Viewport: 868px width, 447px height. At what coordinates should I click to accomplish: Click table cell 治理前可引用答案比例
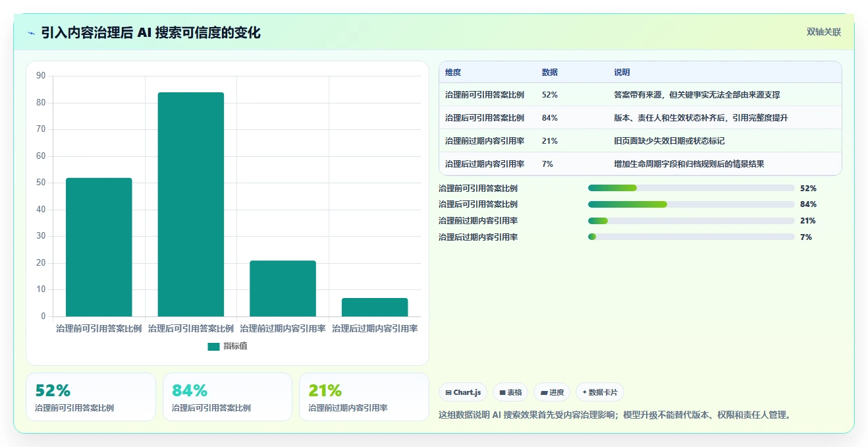pyautogui.click(x=485, y=95)
